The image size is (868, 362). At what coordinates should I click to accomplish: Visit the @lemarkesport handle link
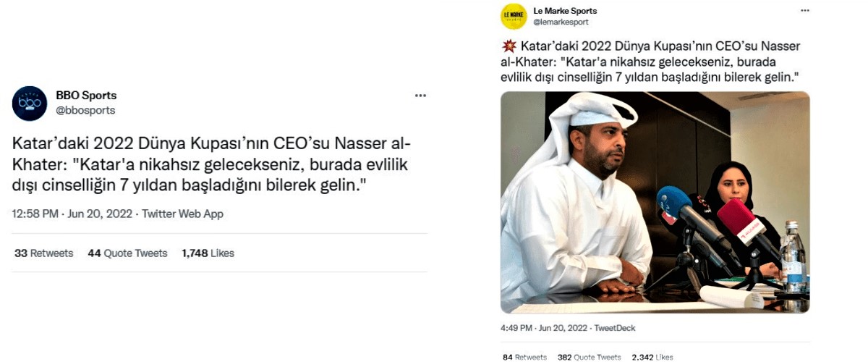pos(561,22)
